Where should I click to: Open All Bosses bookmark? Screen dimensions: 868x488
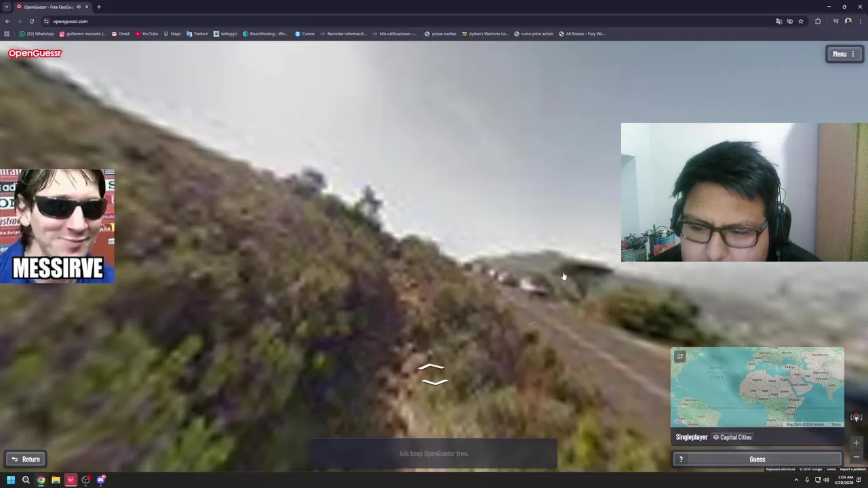point(582,34)
